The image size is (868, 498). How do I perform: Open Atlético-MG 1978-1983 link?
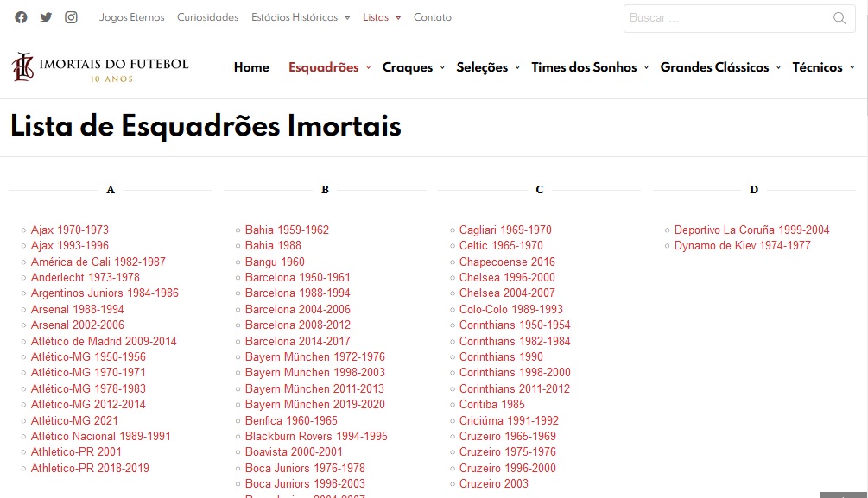(88, 389)
